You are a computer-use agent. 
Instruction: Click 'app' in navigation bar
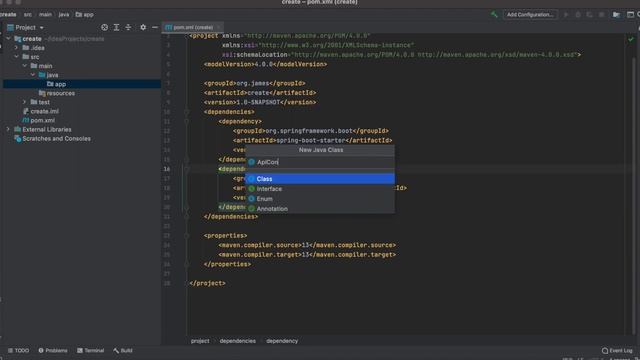point(85,14)
